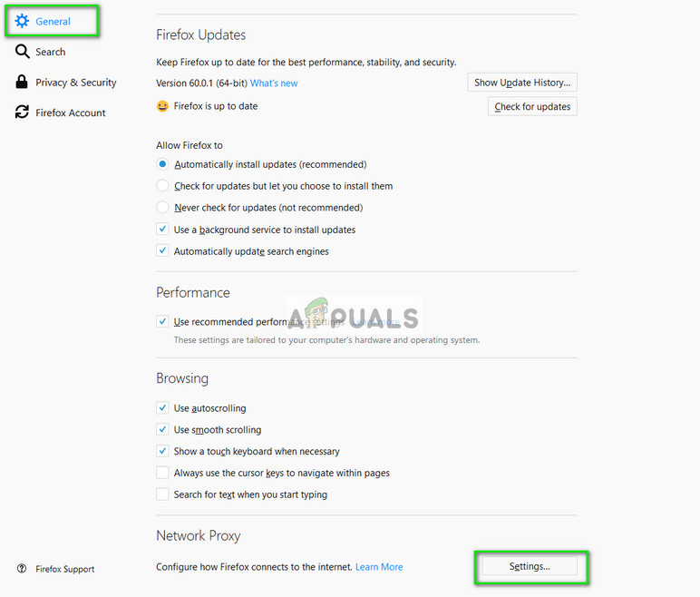Open the Search settings category

(x=50, y=52)
